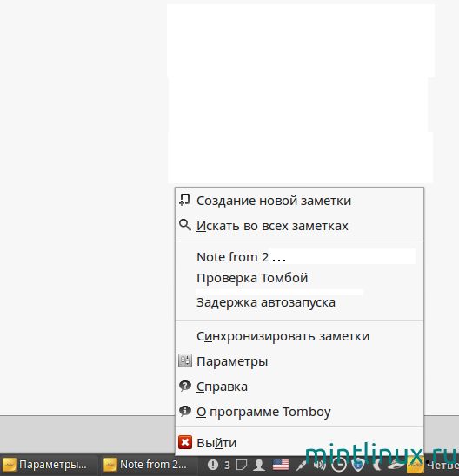Open the "Проверка Томбой" note
This screenshot has height=476, width=459.
[x=299, y=278]
